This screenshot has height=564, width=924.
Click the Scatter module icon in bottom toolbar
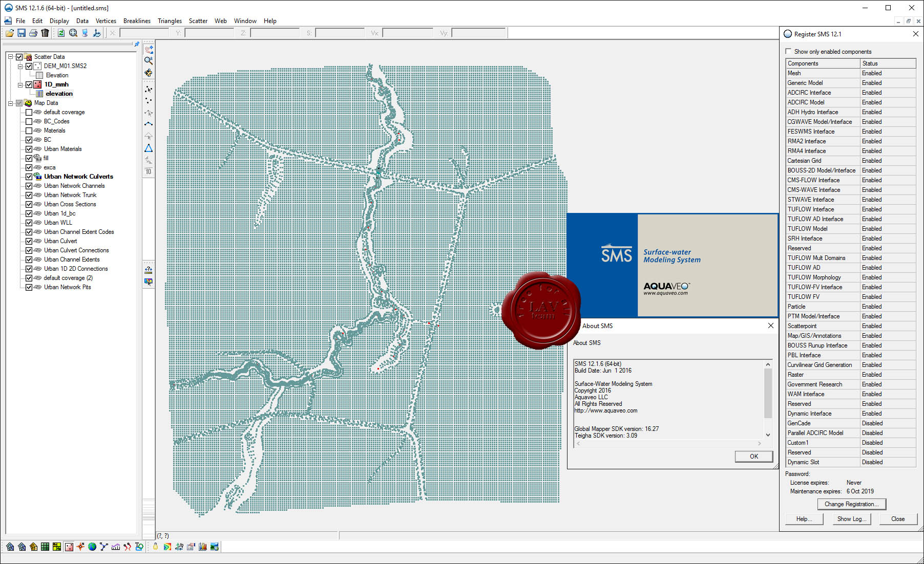click(69, 547)
